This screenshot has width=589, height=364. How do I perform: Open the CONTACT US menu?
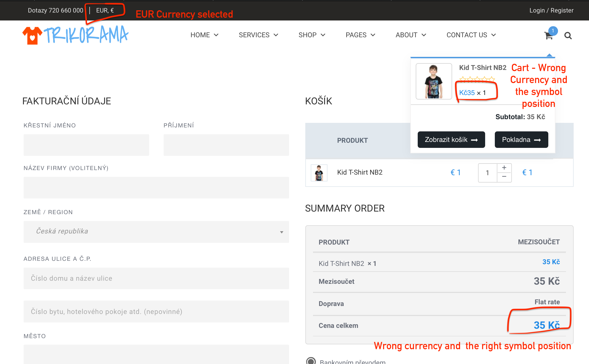471,35
